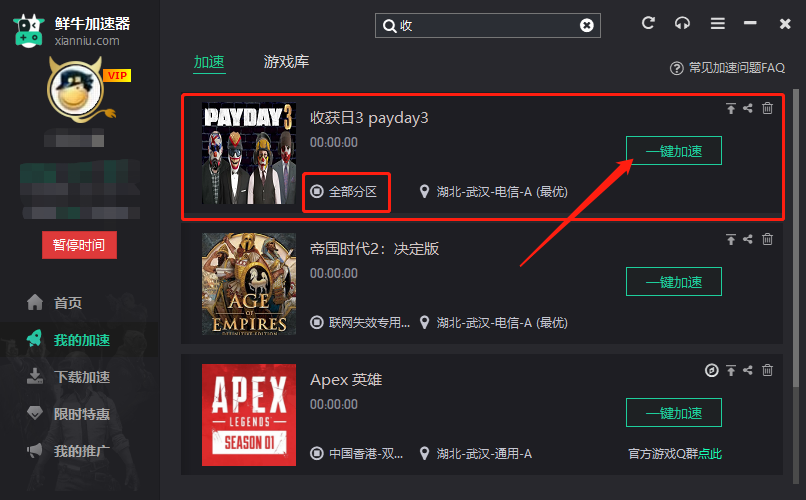Viewport: 806px width, 500px height.
Task: Clear the search box with X icon
Action: point(587,25)
